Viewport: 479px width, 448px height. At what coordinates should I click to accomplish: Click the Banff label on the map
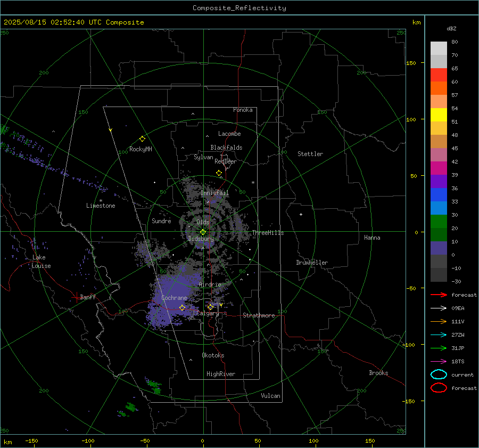88,297
